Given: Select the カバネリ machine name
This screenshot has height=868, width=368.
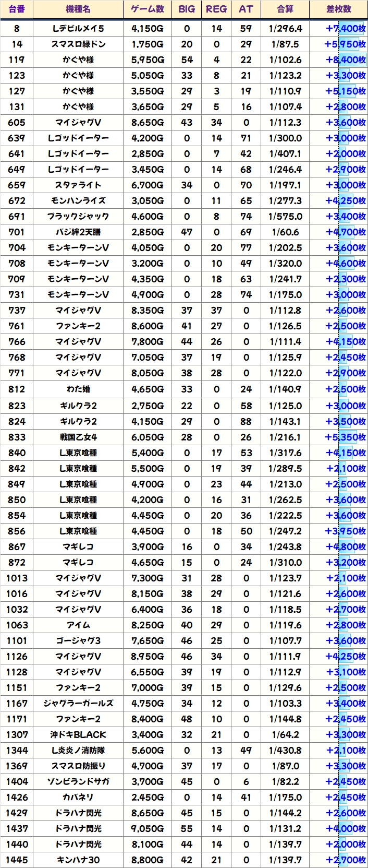Looking at the screenshot, I should click(78, 797).
